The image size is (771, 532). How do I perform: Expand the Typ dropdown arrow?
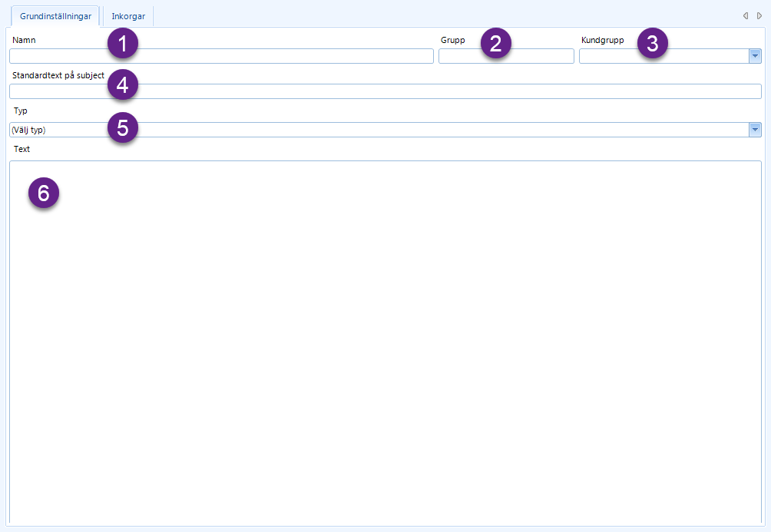(x=755, y=130)
